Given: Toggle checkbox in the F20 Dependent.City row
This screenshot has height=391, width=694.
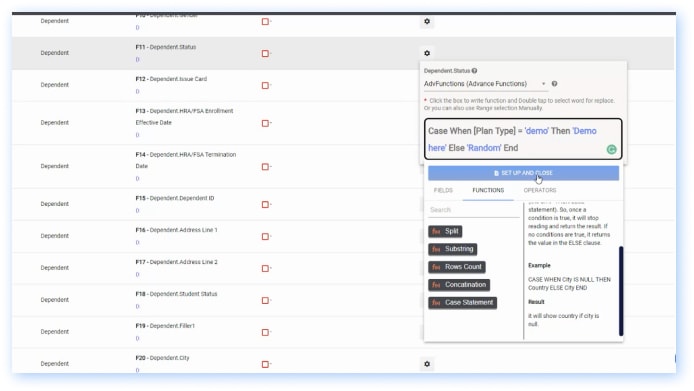Looking at the screenshot, I should pos(265,364).
